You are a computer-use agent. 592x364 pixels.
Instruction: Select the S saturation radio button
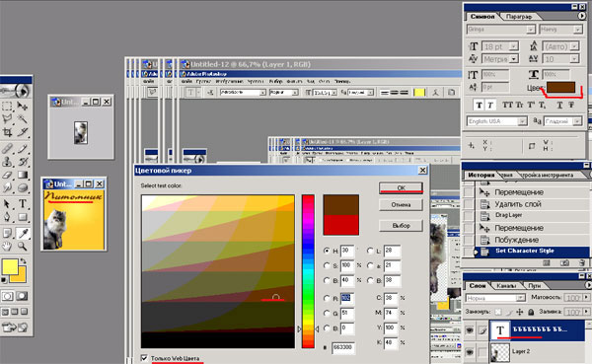point(327,265)
